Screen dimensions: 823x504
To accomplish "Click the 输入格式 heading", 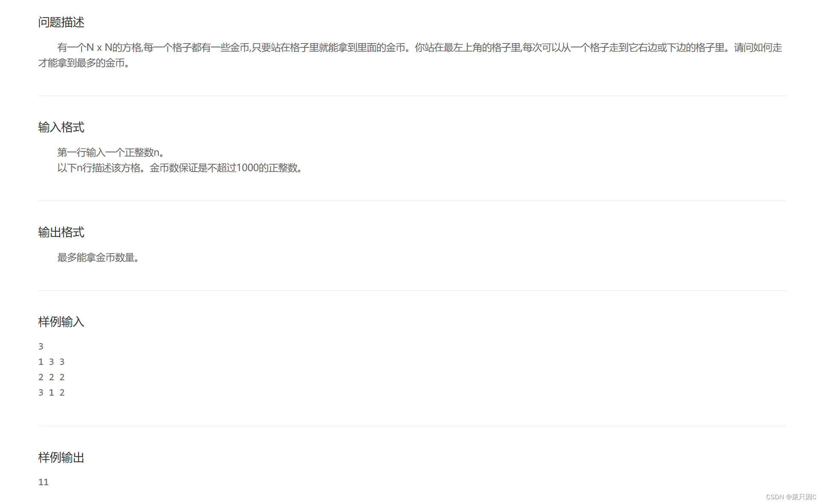I will 61,127.
